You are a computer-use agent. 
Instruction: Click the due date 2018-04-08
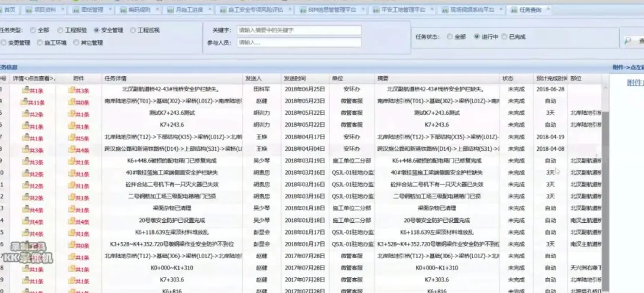click(550, 149)
